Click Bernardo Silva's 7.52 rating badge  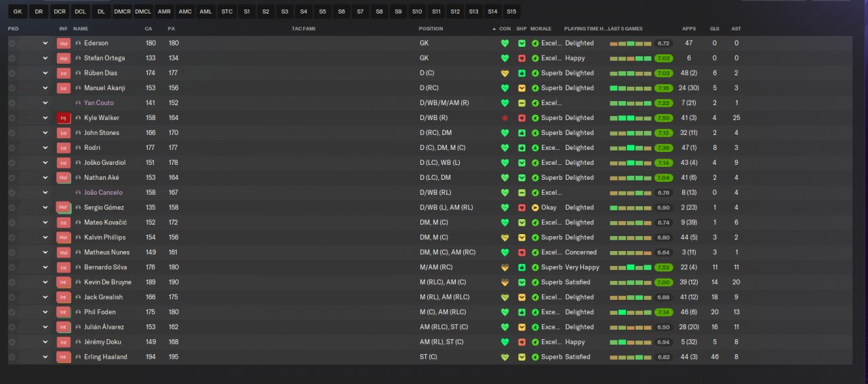pyautogui.click(x=664, y=267)
